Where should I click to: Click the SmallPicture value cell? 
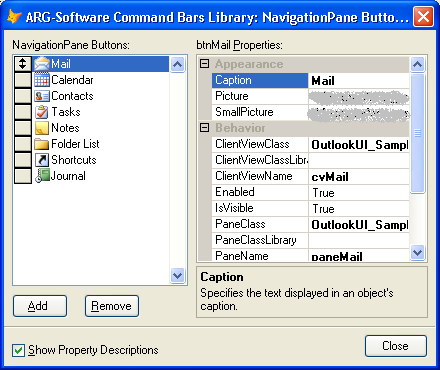point(359,113)
